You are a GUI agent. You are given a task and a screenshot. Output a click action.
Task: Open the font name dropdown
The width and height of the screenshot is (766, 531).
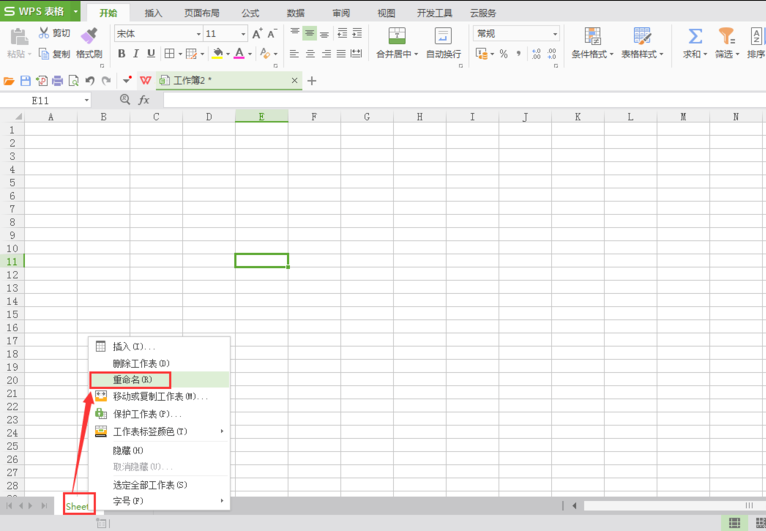[x=196, y=34]
